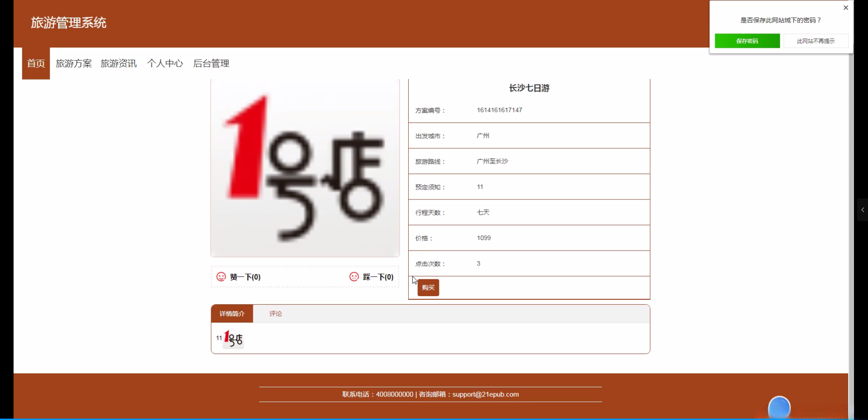Click the frowning face dislike icon

(x=354, y=277)
